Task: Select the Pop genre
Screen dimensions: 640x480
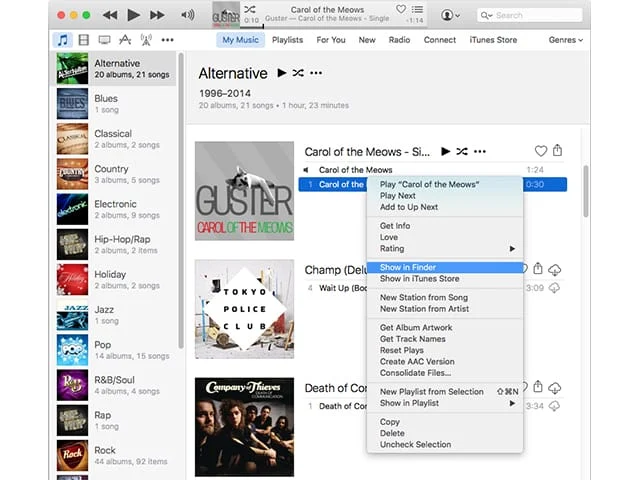Action: click(x=113, y=350)
